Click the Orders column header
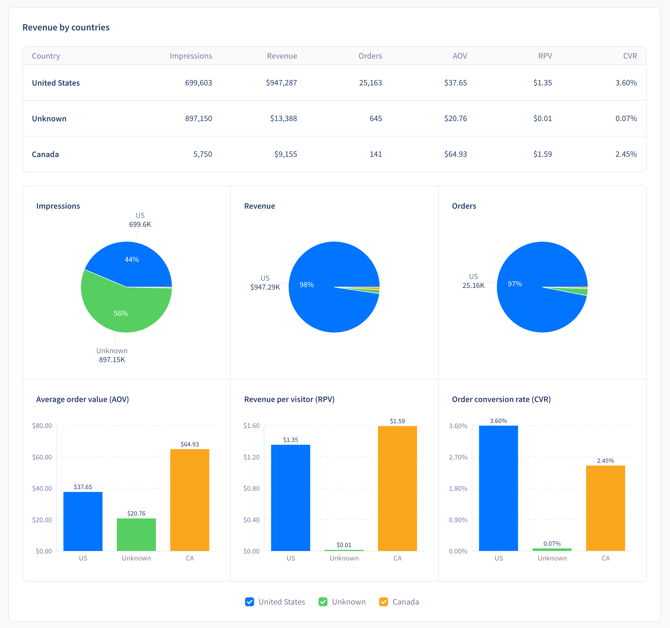The height and width of the screenshot is (628, 670). click(x=370, y=56)
